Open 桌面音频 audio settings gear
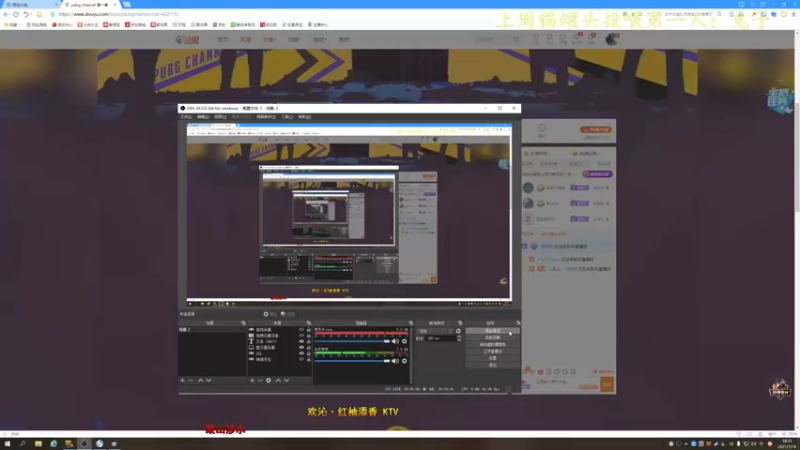The image size is (800, 450). click(405, 361)
